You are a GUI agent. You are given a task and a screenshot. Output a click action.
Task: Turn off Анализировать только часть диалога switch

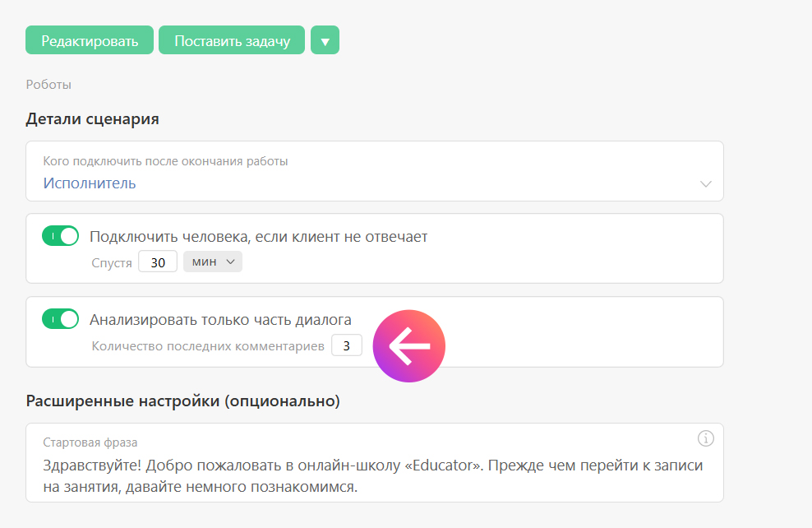(60, 319)
